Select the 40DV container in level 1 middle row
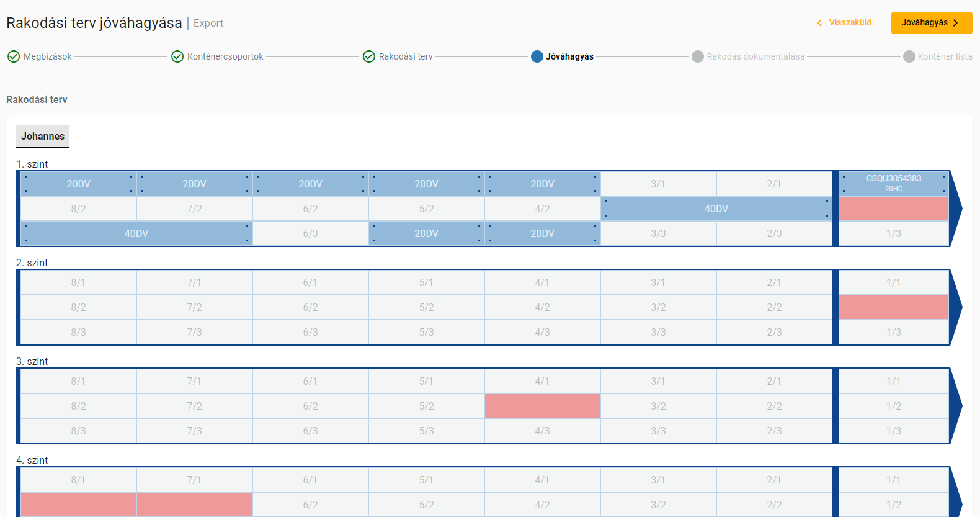980x517 pixels. click(x=716, y=209)
